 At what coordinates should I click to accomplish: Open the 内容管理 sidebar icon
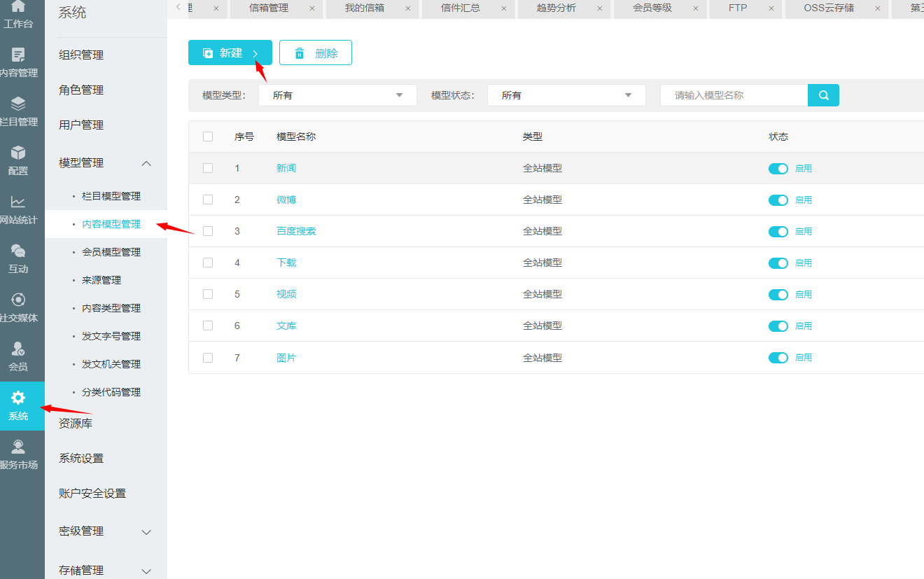tap(18, 55)
